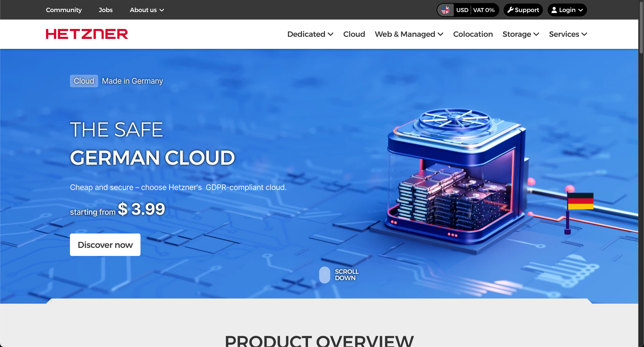Toggle the VAT 0% setting

coord(484,10)
